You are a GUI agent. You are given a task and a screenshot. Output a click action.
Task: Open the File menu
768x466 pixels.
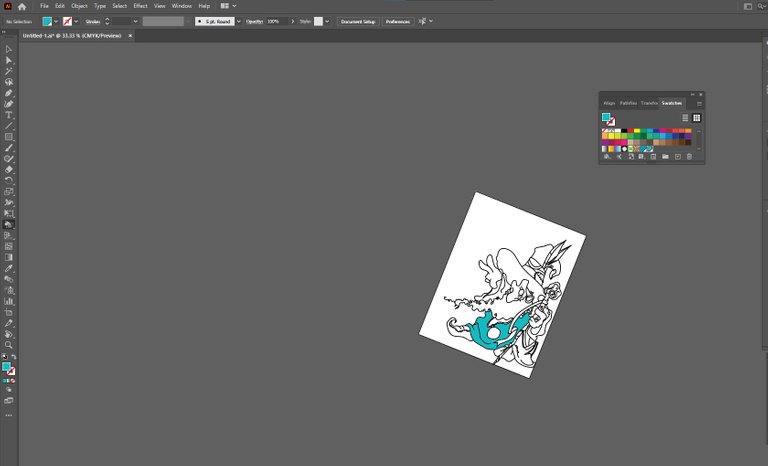point(45,6)
